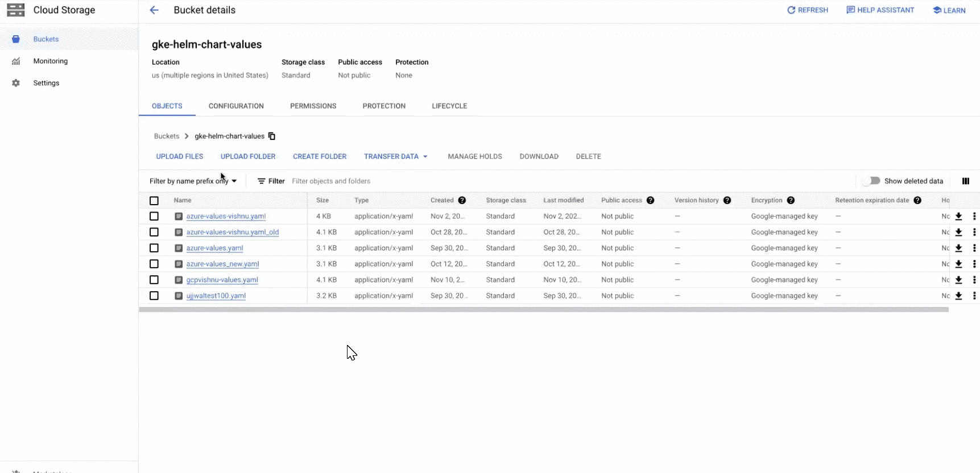Viewport: 980px width, 473px height.
Task: Open the column display options icon
Action: coord(966,181)
